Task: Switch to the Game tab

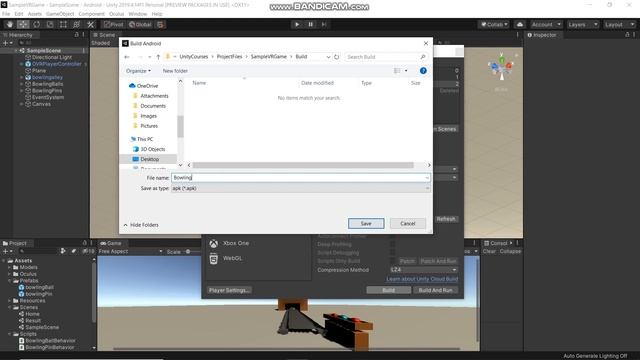Action: [x=111, y=243]
